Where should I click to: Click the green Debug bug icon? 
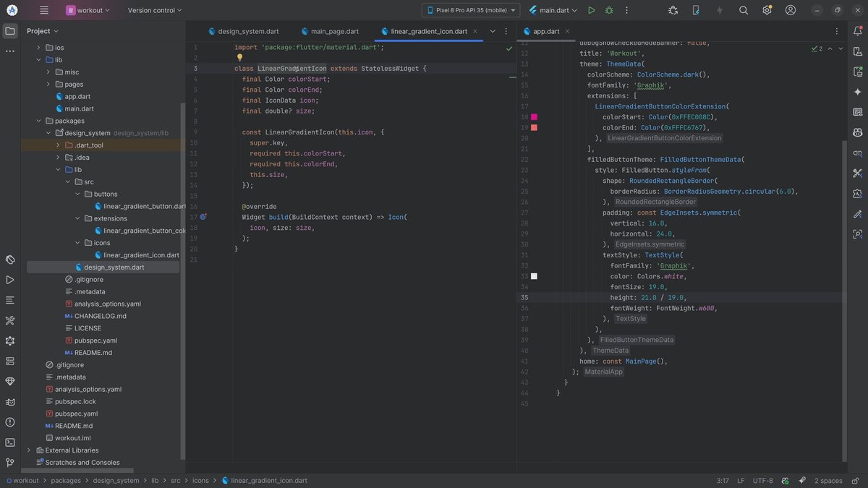(609, 10)
